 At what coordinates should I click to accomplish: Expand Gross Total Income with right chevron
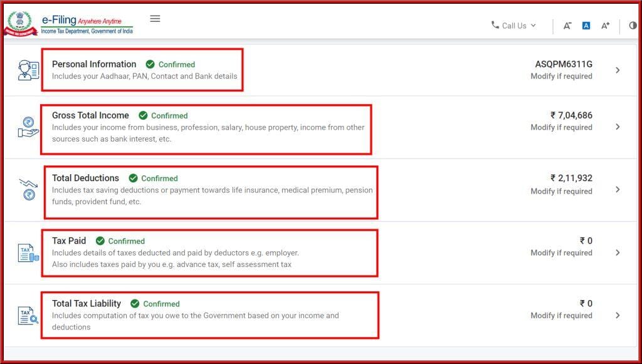click(618, 127)
